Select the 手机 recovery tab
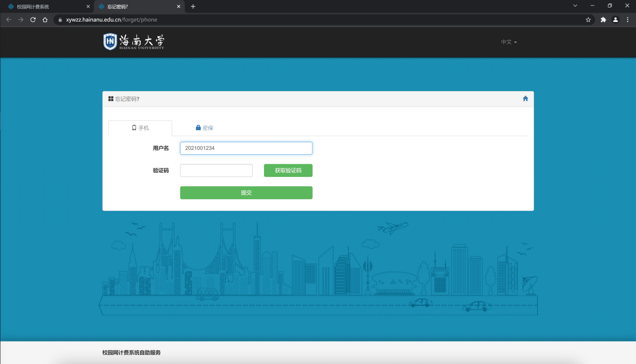This screenshot has width=636, height=364. [140, 128]
